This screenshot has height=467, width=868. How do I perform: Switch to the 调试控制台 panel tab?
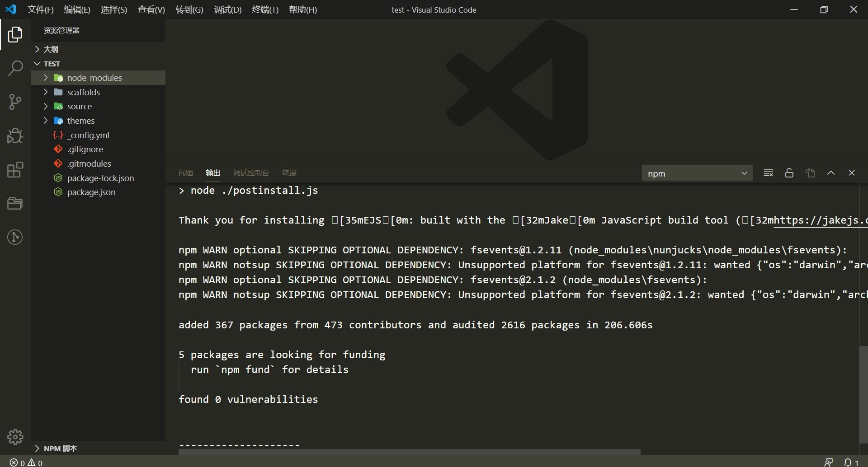[251, 173]
